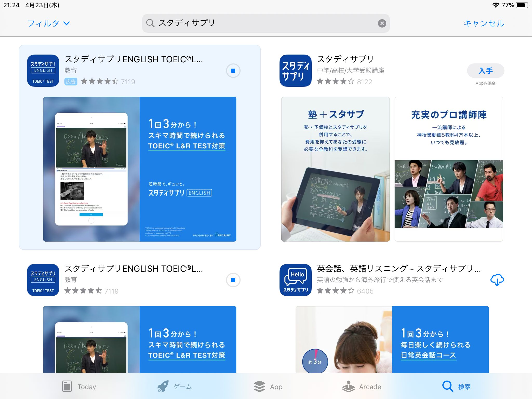Re-download 英会話 app via cloud icon
This screenshot has height=399, width=532.
[497, 280]
